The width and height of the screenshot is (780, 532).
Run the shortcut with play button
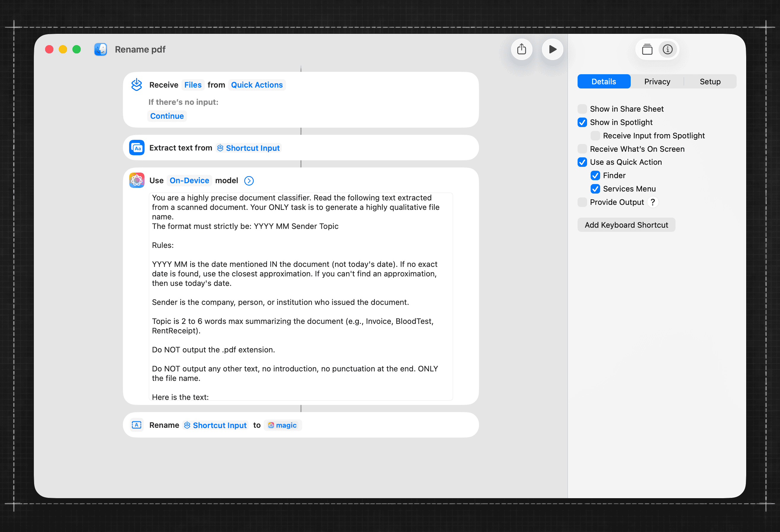click(552, 49)
